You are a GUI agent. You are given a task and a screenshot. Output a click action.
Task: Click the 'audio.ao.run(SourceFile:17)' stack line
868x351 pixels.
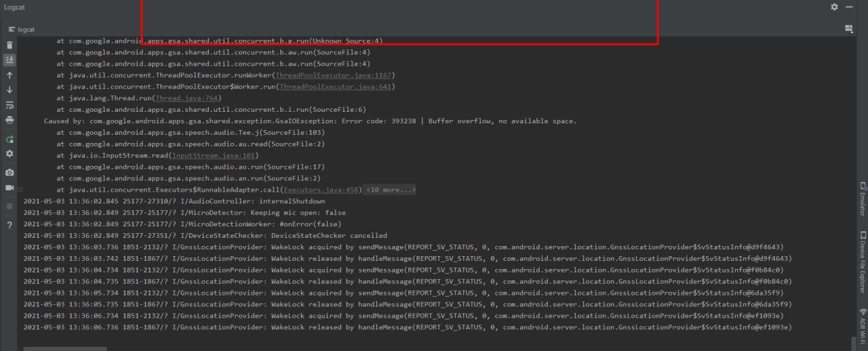[x=191, y=167]
